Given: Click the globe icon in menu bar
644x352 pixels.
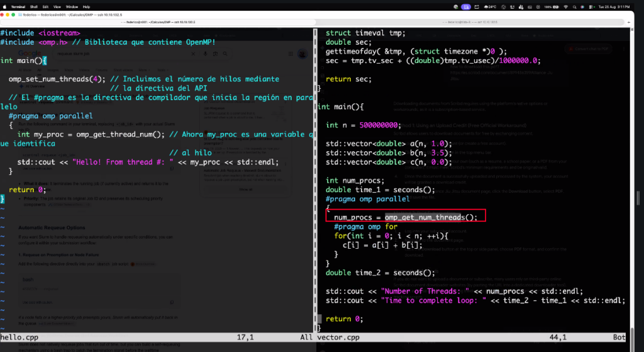Looking at the screenshot, I should coord(504,6).
